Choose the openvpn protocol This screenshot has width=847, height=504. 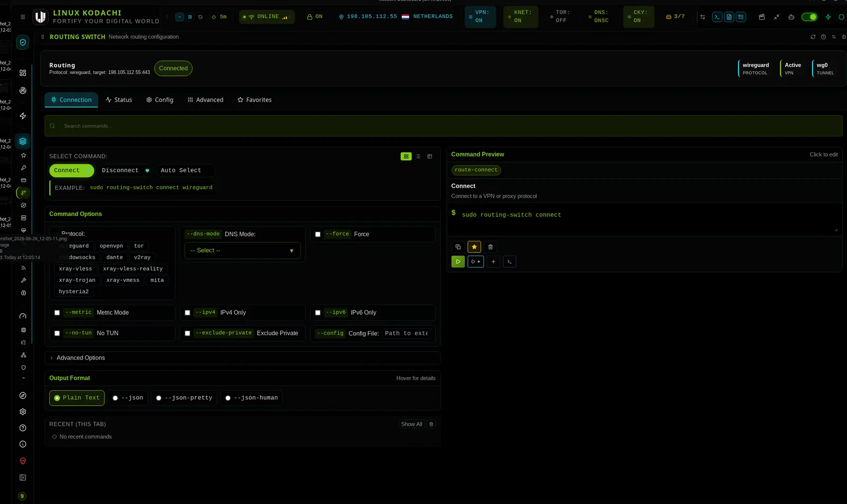pyautogui.click(x=111, y=246)
